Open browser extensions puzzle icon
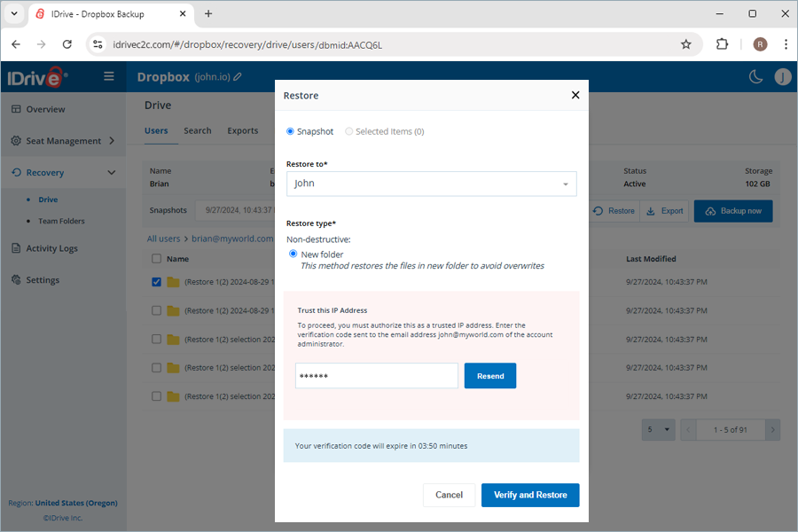This screenshot has height=532, width=798. click(722, 44)
